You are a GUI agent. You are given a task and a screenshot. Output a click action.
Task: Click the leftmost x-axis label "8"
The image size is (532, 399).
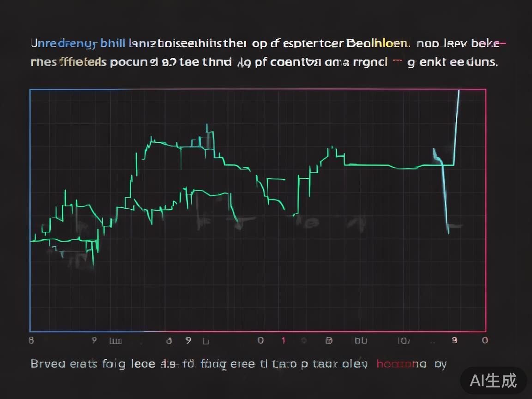[31, 340]
